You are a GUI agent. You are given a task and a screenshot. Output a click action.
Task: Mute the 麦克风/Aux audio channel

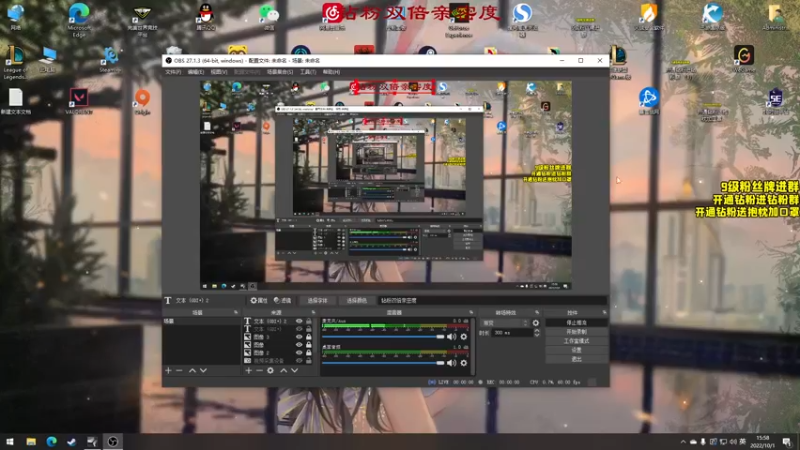pos(452,337)
